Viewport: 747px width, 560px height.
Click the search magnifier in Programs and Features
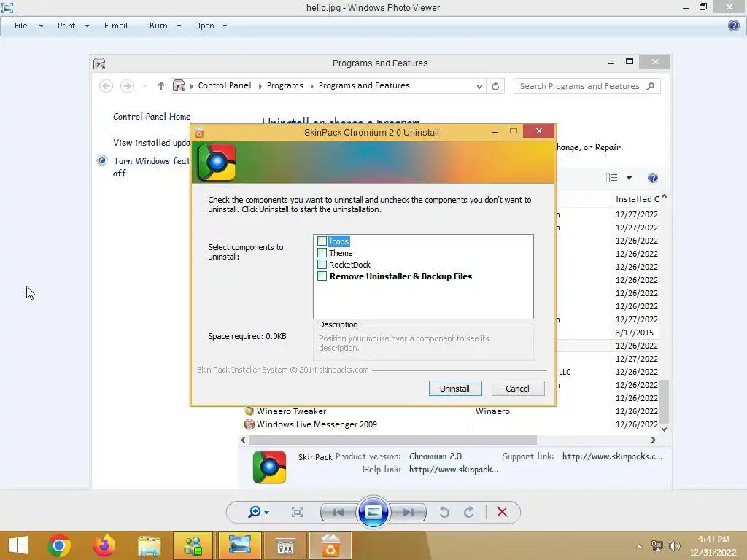coord(651,86)
